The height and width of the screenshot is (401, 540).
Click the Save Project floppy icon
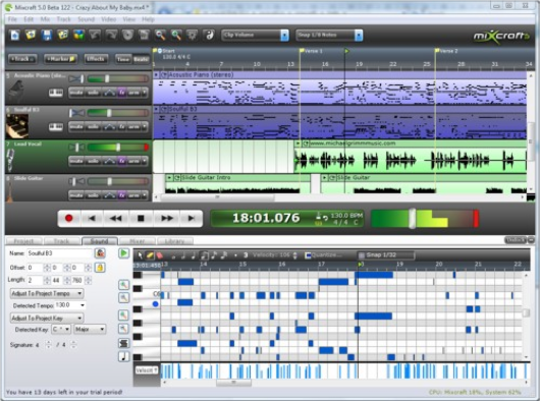(x=46, y=35)
